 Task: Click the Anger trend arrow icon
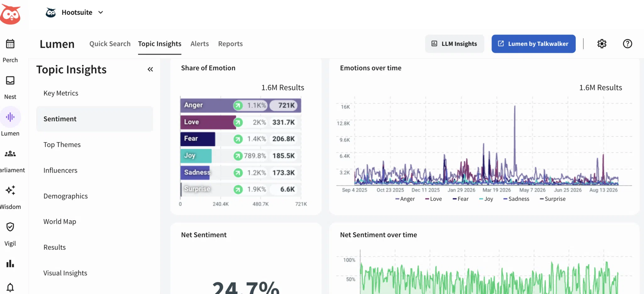click(x=238, y=105)
